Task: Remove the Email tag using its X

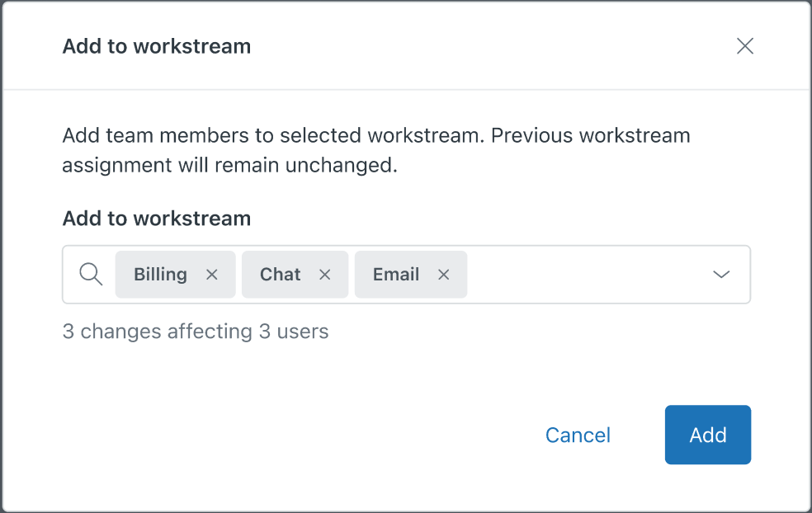Action: coord(444,275)
